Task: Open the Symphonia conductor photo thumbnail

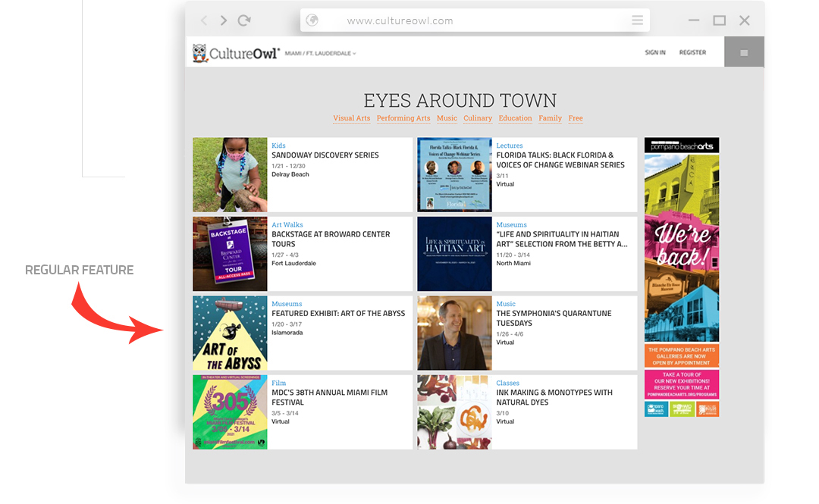Action: tap(454, 333)
